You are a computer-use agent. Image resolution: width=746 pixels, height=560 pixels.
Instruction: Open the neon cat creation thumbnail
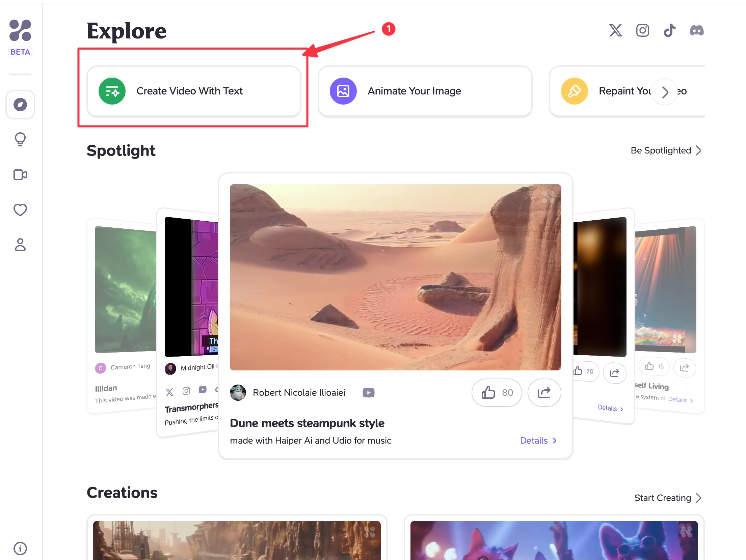(554, 540)
